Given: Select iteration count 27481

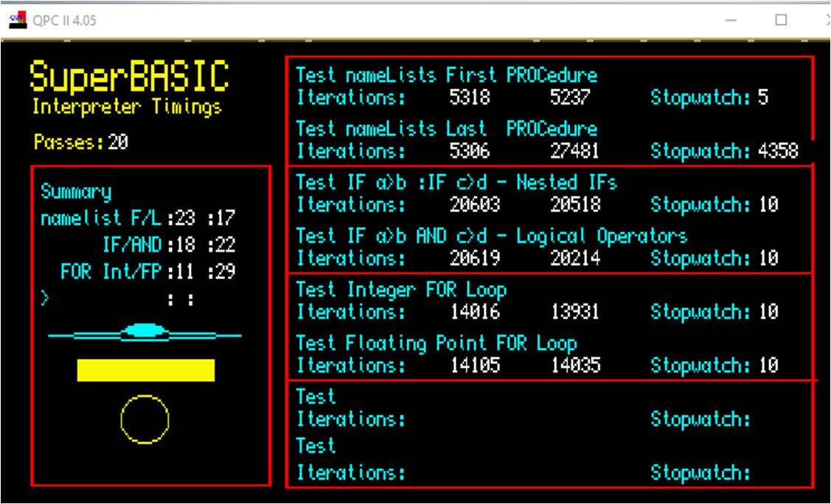Looking at the screenshot, I should tap(575, 151).
